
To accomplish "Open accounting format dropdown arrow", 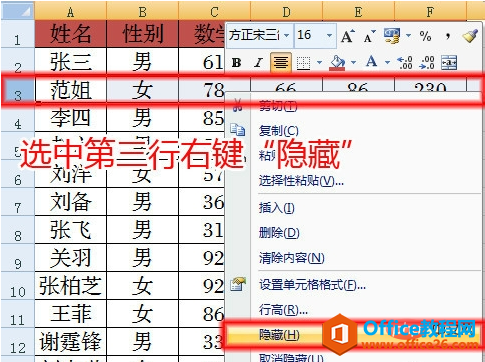I will tap(408, 35).
